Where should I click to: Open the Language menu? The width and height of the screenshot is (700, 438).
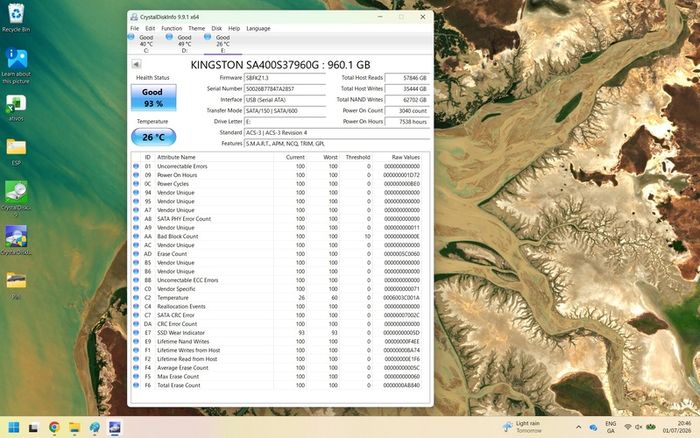(258, 28)
